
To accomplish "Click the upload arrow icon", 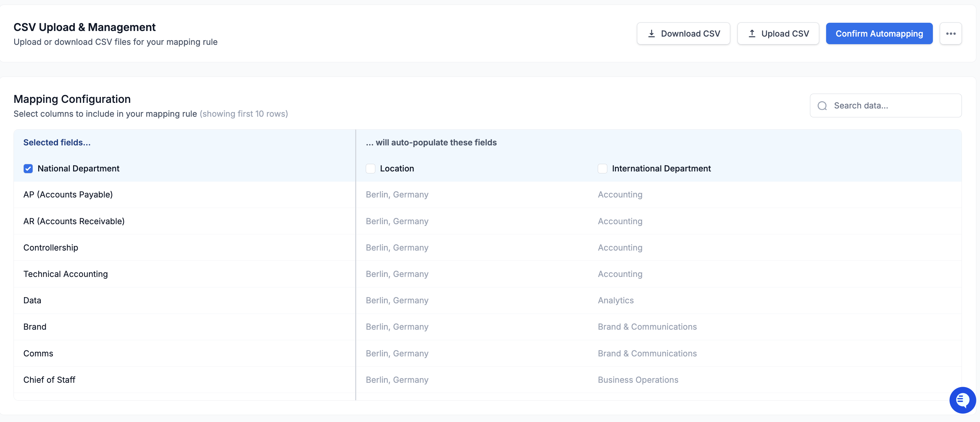I will click(x=752, y=34).
